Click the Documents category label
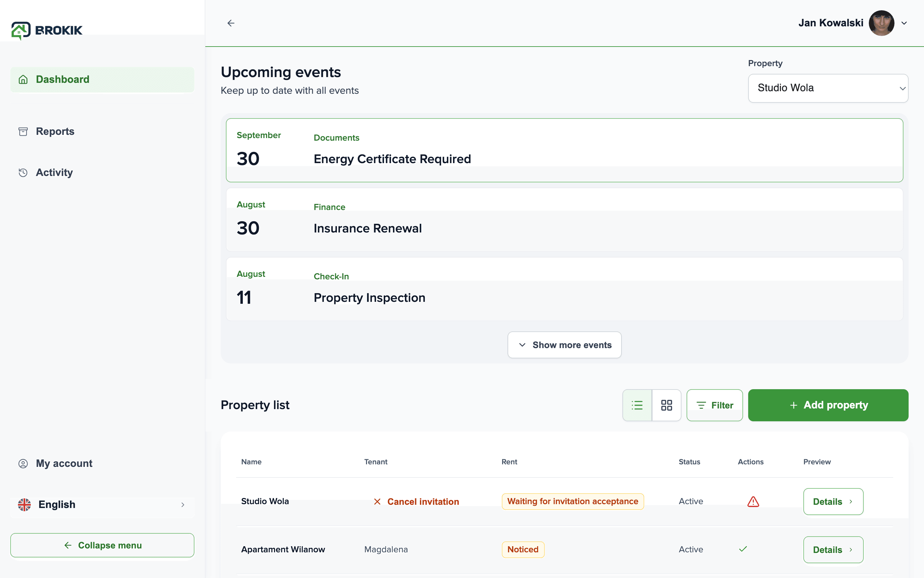The width and height of the screenshot is (924, 578). tap(336, 138)
